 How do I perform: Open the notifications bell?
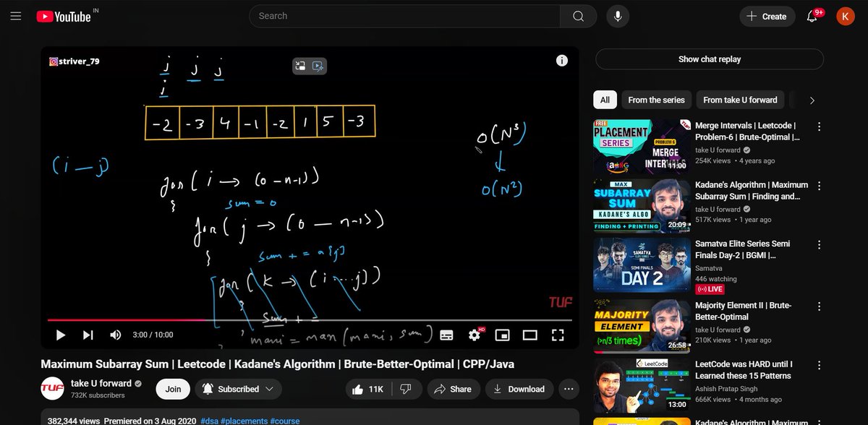pos(813,16)
